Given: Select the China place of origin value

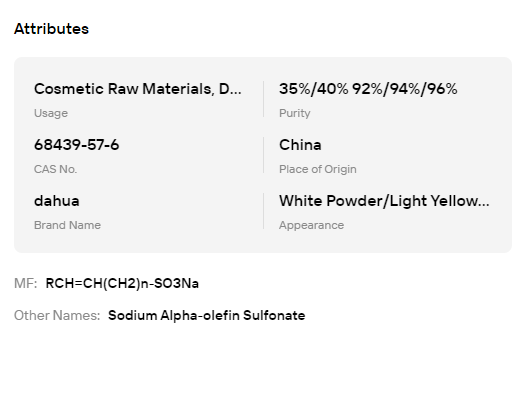Looking at the screenshot, I should 300,145.
